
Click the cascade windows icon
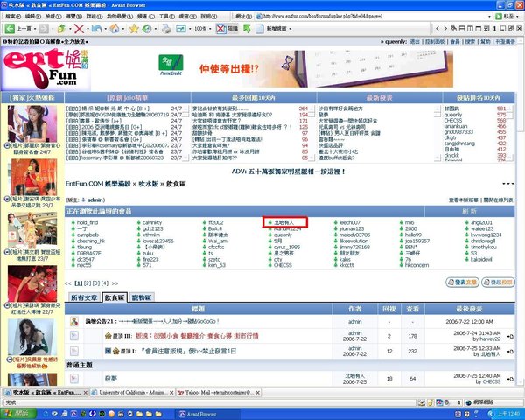453,29
